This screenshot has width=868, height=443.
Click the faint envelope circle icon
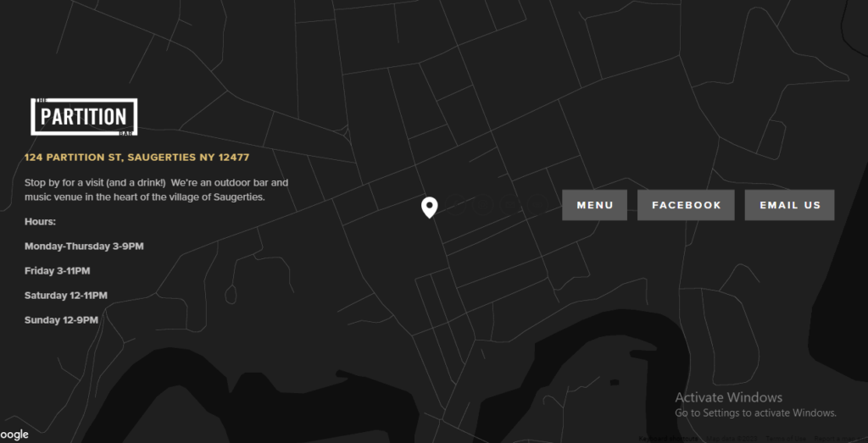coord(510,205)
